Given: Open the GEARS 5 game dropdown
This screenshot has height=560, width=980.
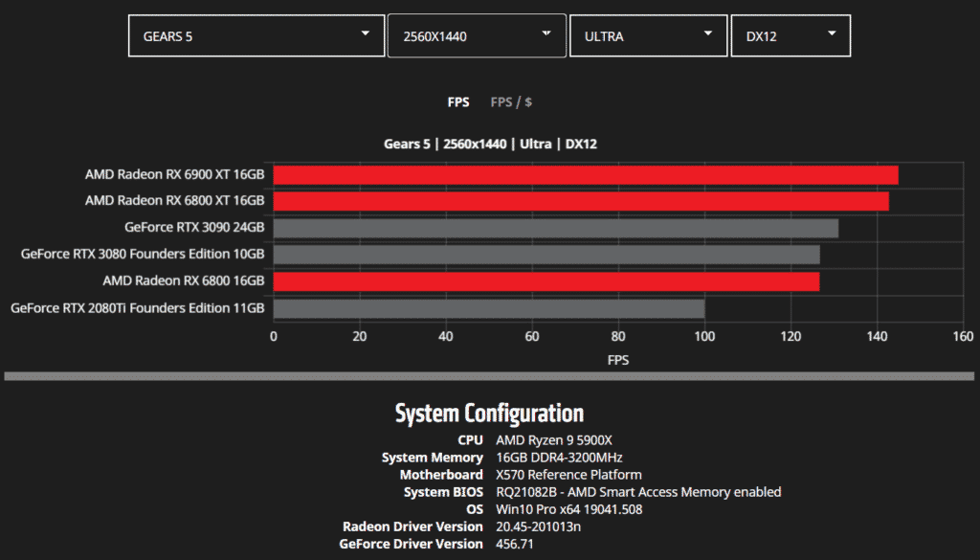Looking at the screenshot, I should pyautogui.click(x=256, y=35).
